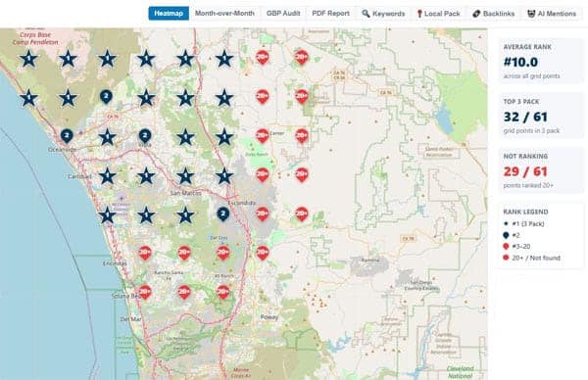
Task: Click the Encinitas label on the map
Action: point(115,263)
